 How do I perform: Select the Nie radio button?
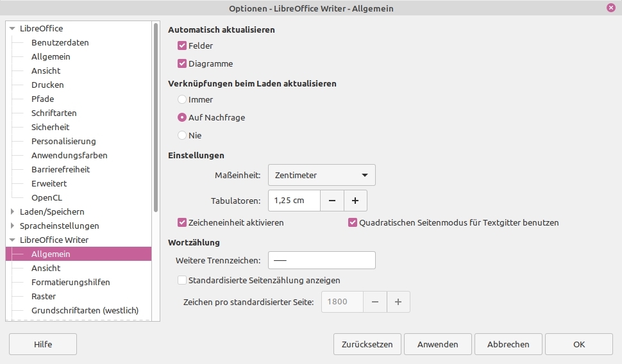(182, 135)
